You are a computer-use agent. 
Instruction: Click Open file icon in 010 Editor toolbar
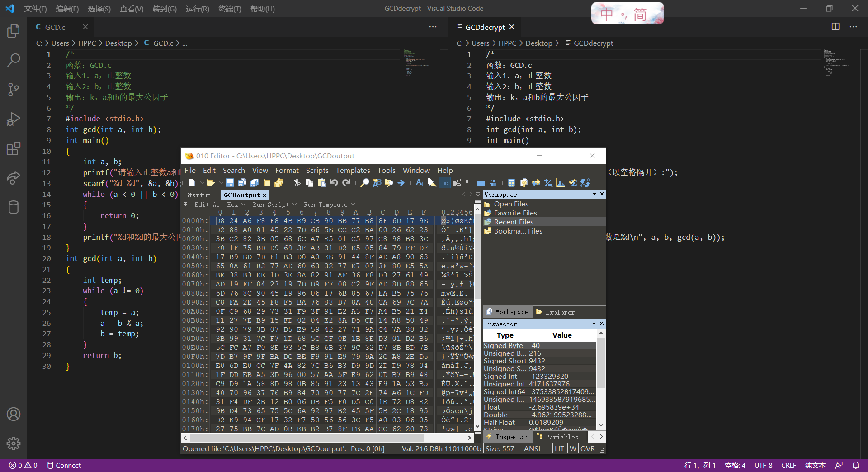tap(211, 183)
